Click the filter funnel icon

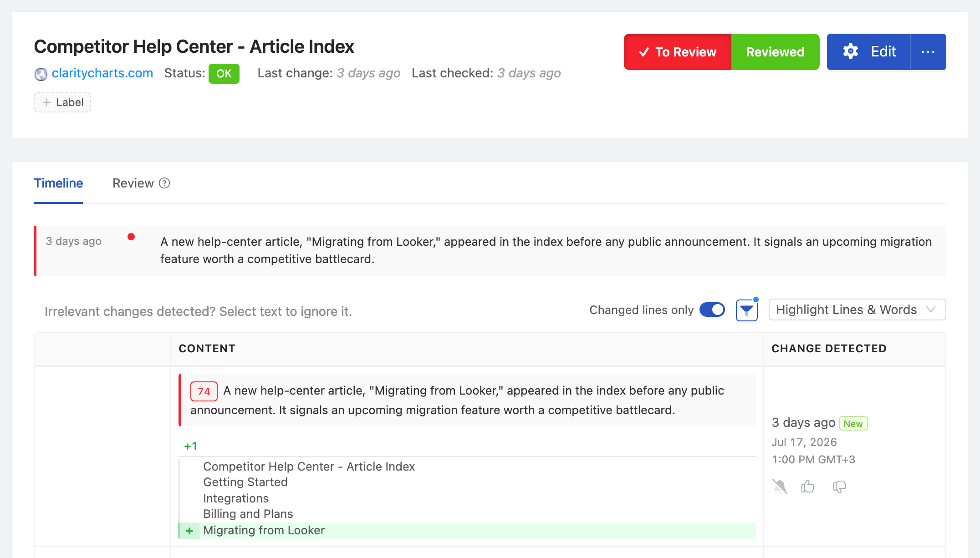click(x=747, y=310)
